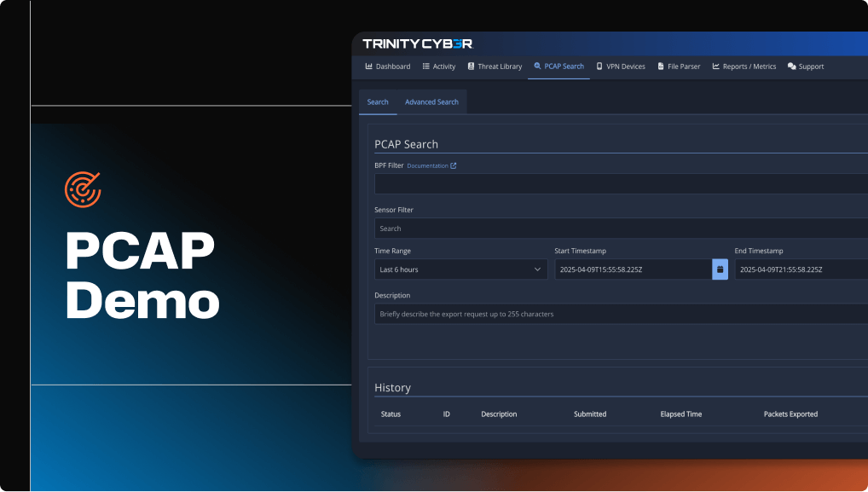Open the VPN Devices page
This screenshot has height=492, width=868.
[x=621, y=67]
